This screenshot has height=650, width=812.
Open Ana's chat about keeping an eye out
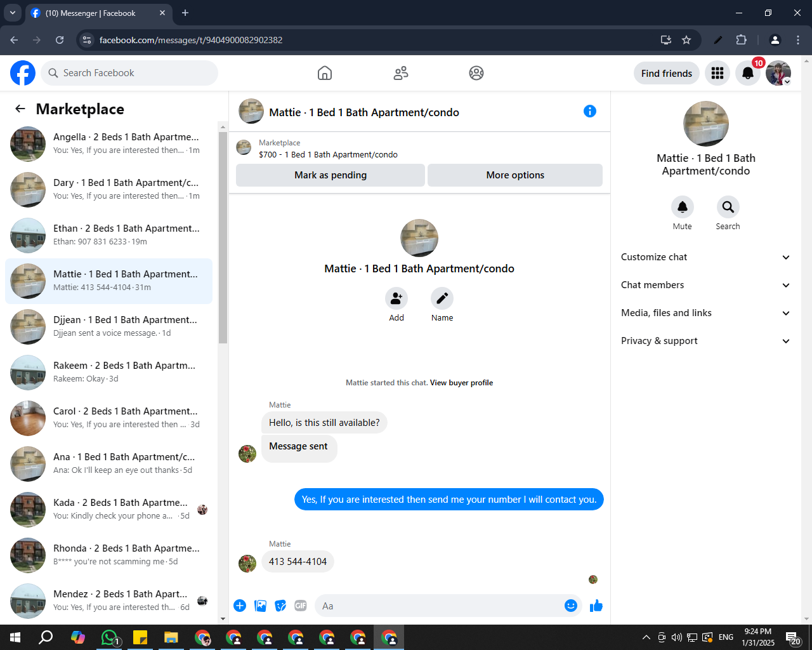coord(108,464)
